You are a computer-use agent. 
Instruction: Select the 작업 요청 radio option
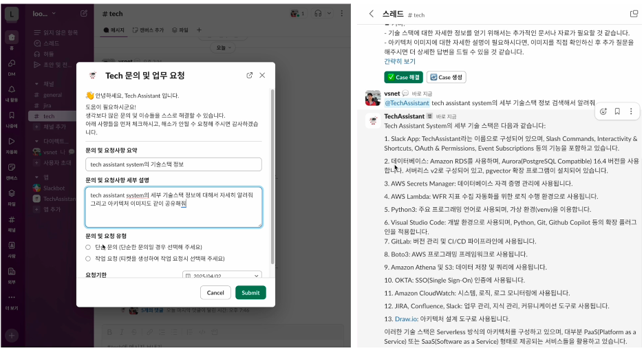[x=88, y=259]
